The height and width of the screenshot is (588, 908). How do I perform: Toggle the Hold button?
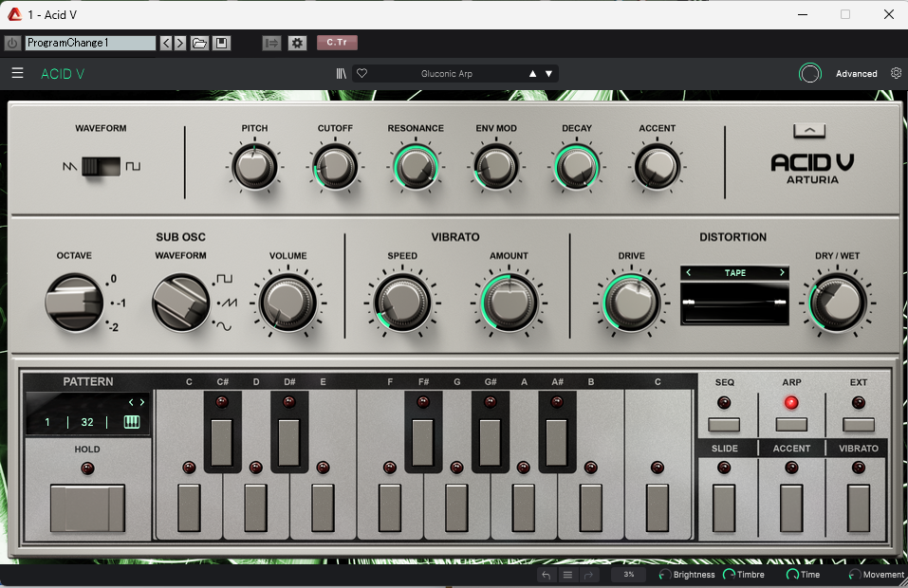[87, 508]
